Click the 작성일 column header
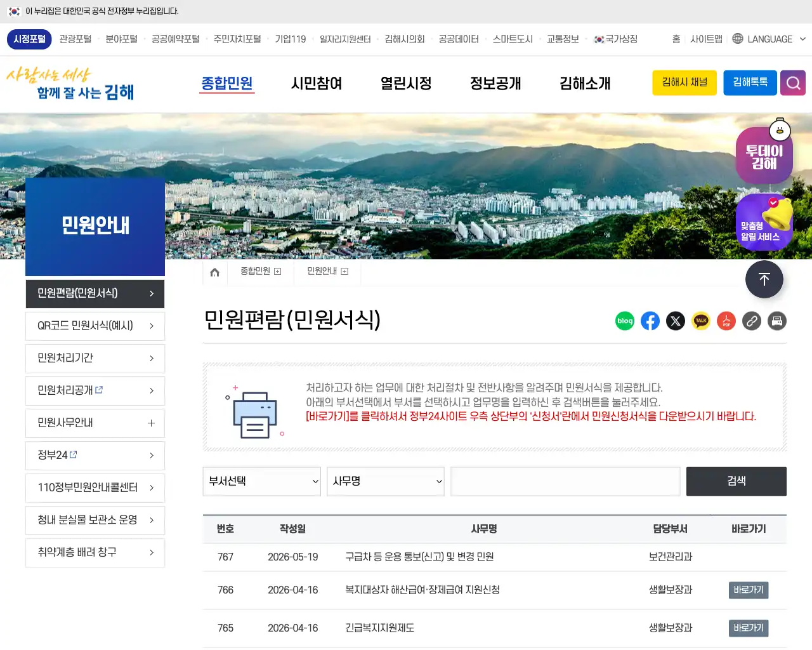This screenshot has width=812, height=650. pos(292,529)
